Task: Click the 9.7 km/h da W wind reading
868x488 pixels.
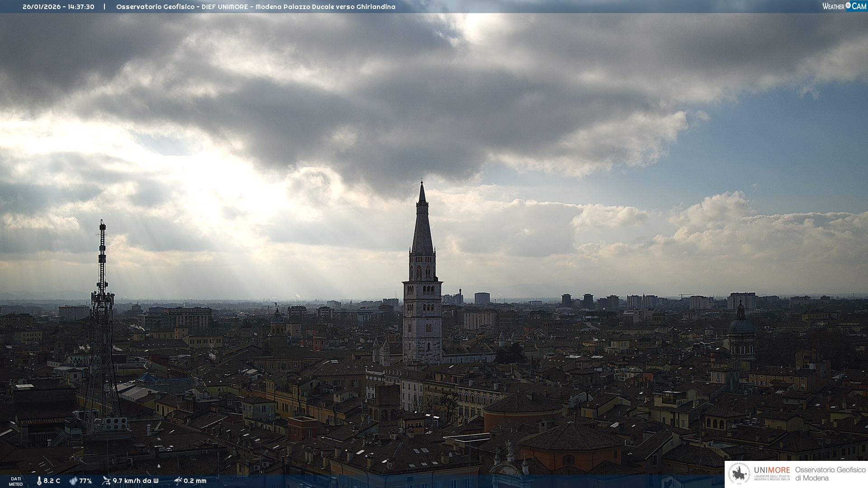Action: [x=136, y=481]
